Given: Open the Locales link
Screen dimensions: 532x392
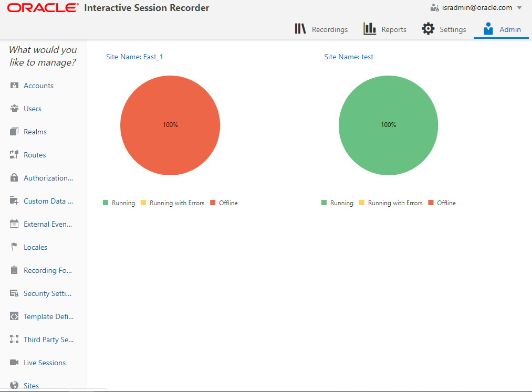Looking at the screenshot, I should click(x=35, y=247).
